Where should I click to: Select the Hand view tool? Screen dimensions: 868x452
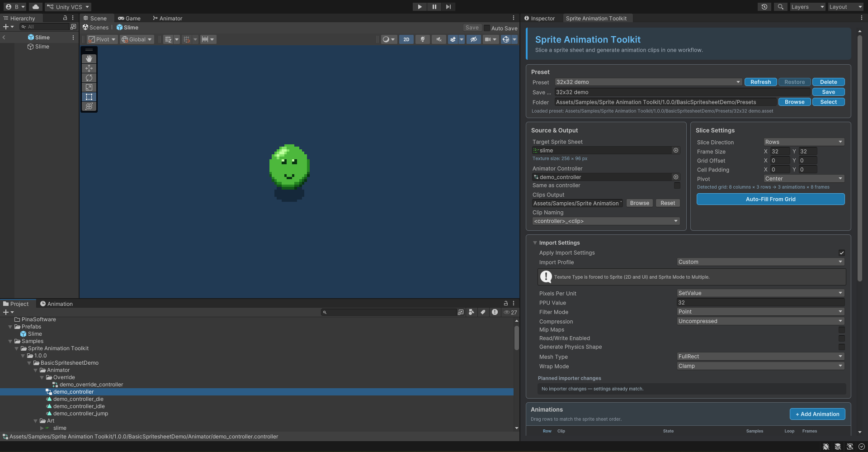89,59
